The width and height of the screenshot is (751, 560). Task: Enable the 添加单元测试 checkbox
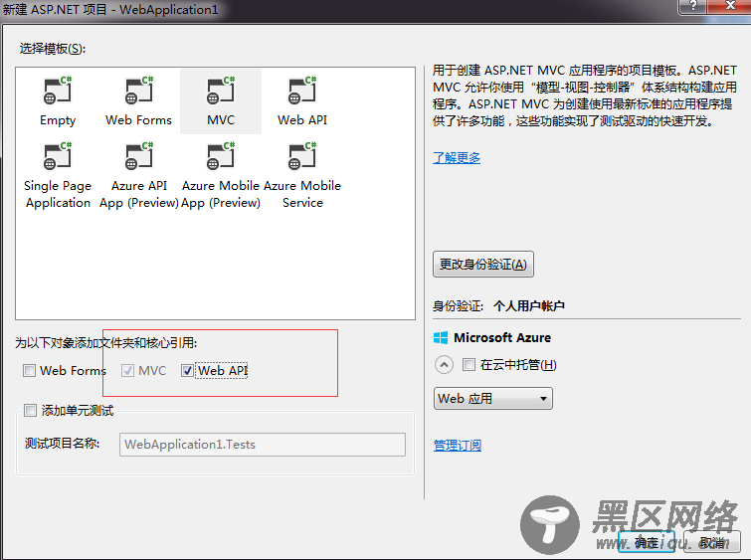click(x=30, y=410)
